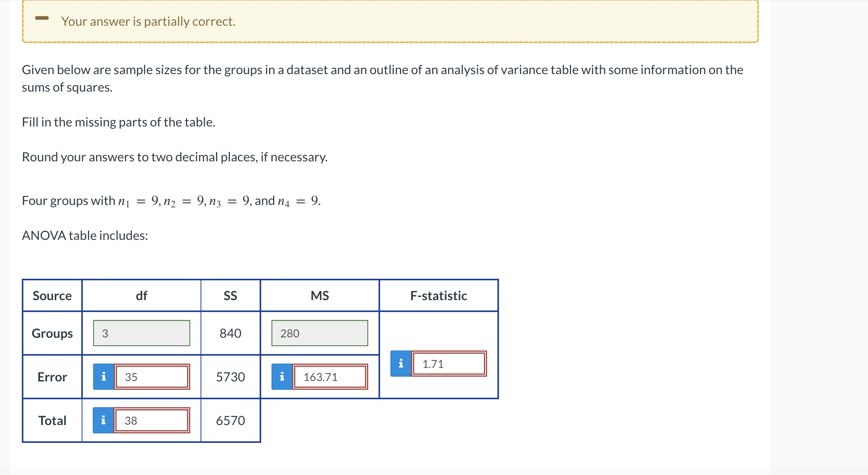Click the Error df input containing 35

(x=151, y=377)
